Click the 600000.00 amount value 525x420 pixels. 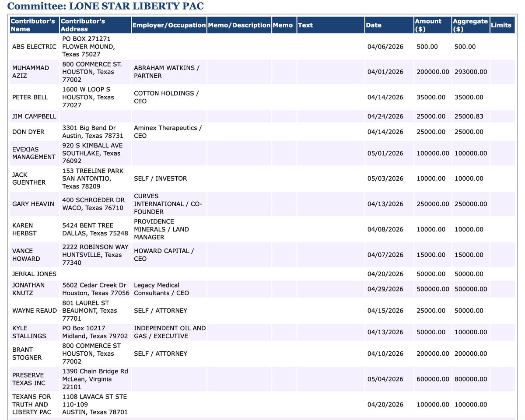433,379
